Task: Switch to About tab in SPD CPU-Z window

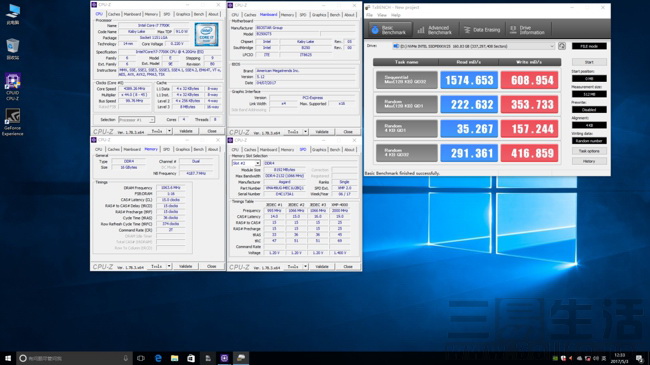Action: pos(349,149)
